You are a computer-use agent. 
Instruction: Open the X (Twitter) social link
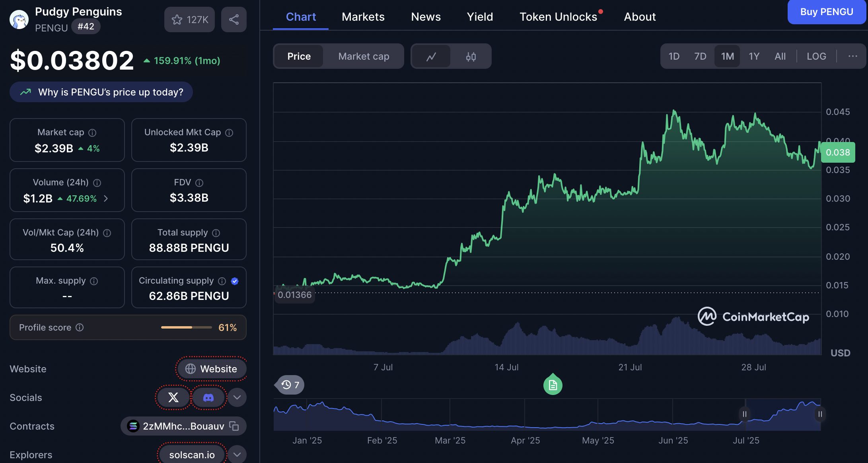point(173,397)
